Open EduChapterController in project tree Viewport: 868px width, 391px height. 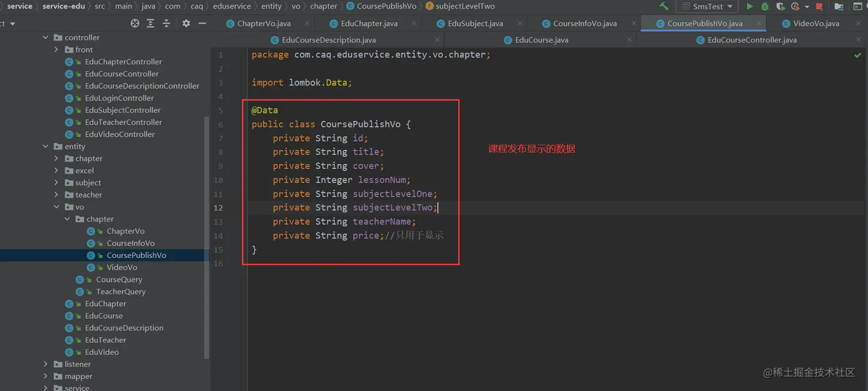(x=123, y=61)
